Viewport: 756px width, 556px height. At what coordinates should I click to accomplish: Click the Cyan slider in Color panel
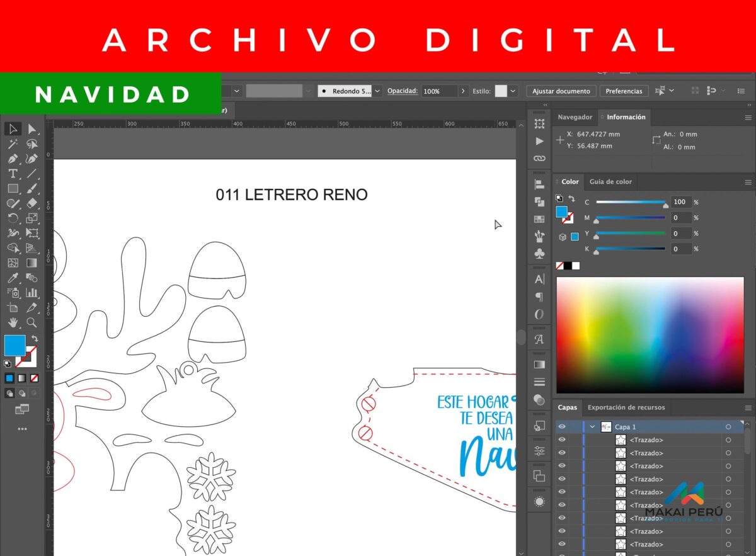pyautogui.click(x=630, y=202)
